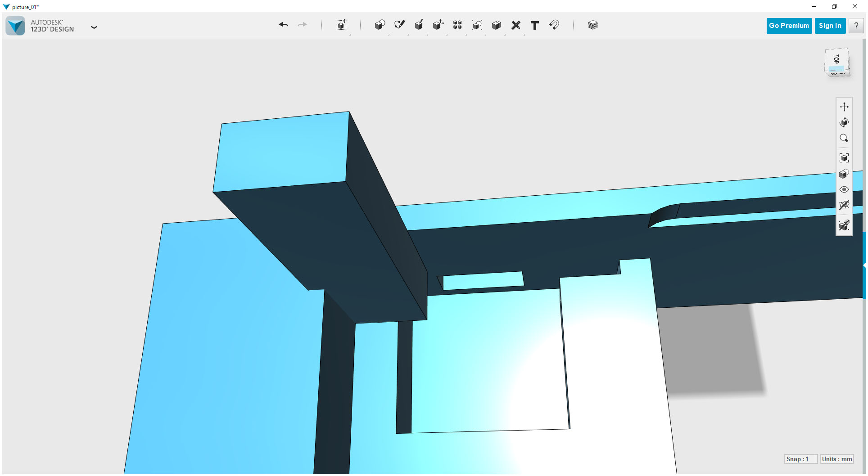The height and width of the screenshot is (476, 868).
Task: Toggle visibility with the eye icon
Action: [844, 189]
